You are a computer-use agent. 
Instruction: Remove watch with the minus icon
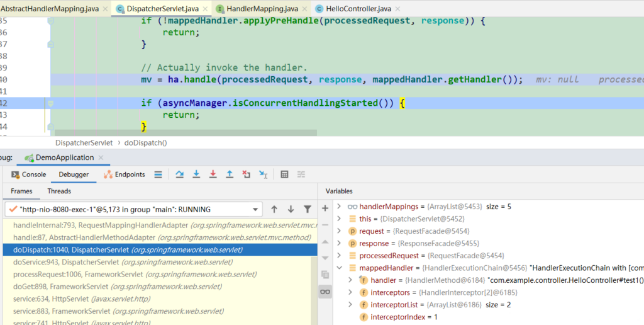click(x=325, y=225)
